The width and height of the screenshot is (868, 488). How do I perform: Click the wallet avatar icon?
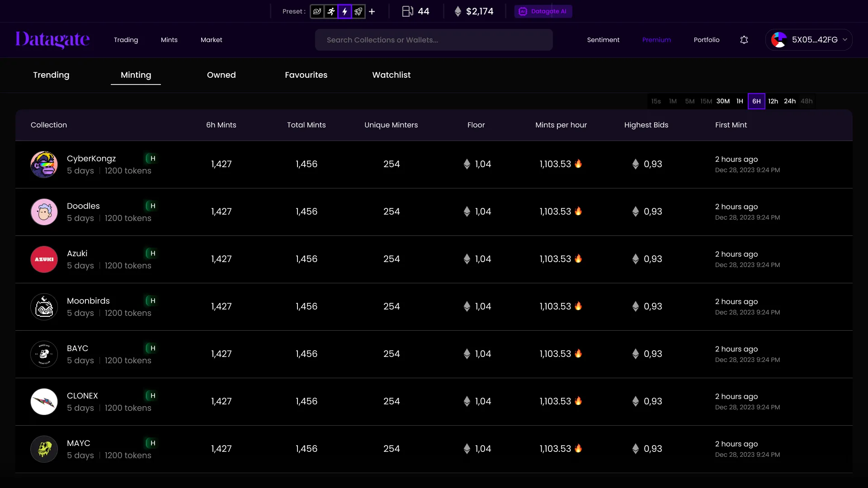779,40
